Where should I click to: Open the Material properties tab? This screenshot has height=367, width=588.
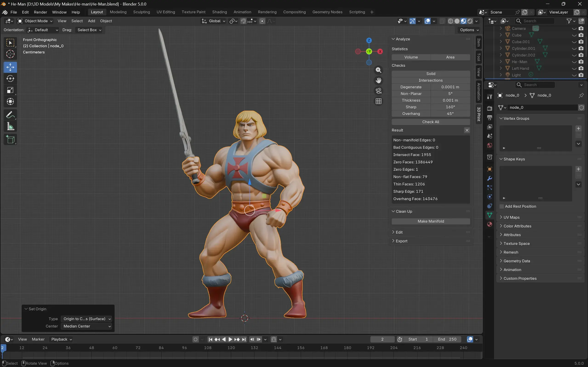[x=490, y=224]
